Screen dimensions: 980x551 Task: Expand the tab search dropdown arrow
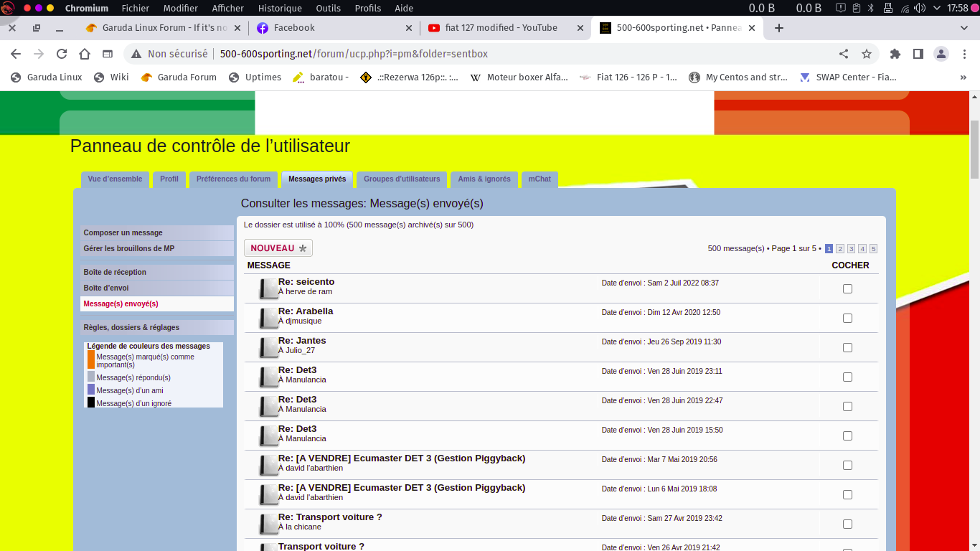click(x=964, y=28)
